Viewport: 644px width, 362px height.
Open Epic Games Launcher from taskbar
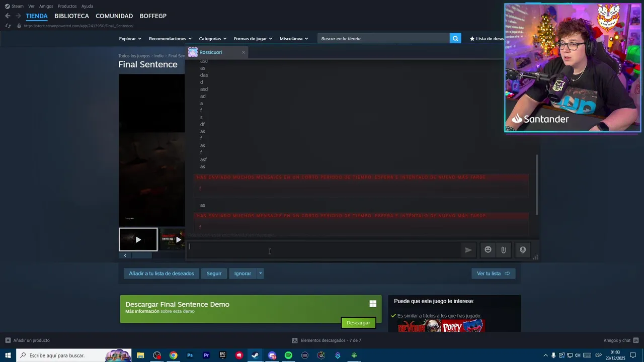click(222, 355)
